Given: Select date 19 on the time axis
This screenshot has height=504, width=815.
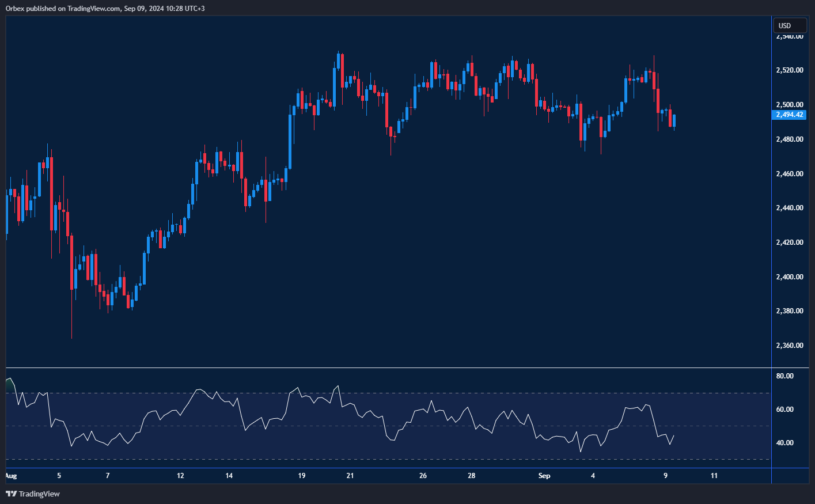Looking at the screenshot, I should click(302, 476).
